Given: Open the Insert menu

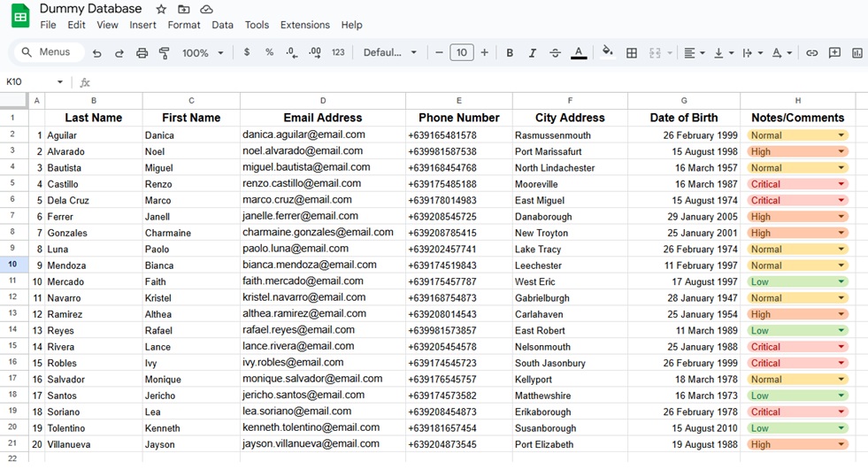Looking at the screenshot, I should [142, 25].
